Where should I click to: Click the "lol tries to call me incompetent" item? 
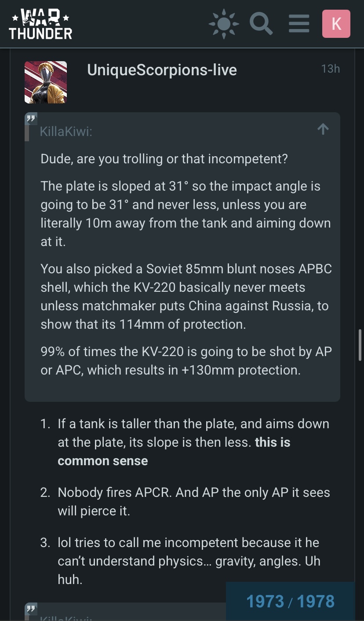(188, 561)
